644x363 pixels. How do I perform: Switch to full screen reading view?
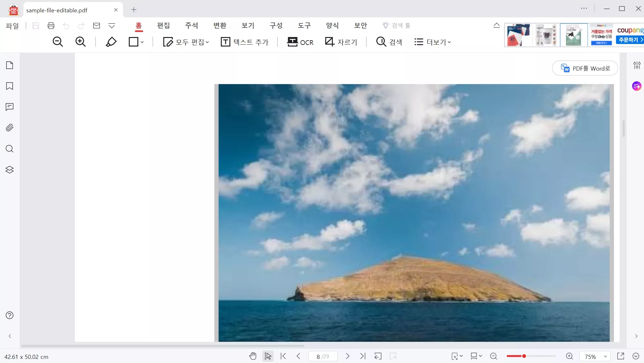(621, 356)
